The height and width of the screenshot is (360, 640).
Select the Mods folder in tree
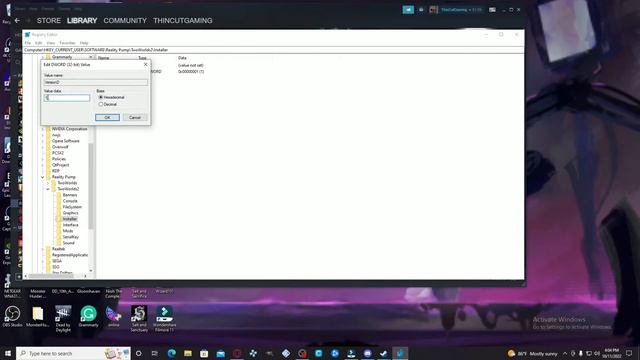(68, 231)
